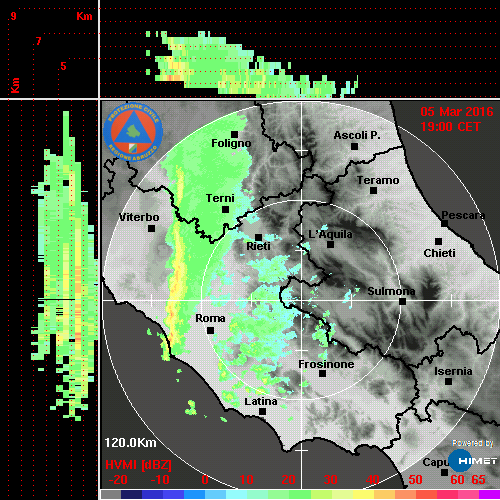Select the Latina label text
Screen dimensions: 500x500
[261, 402]
